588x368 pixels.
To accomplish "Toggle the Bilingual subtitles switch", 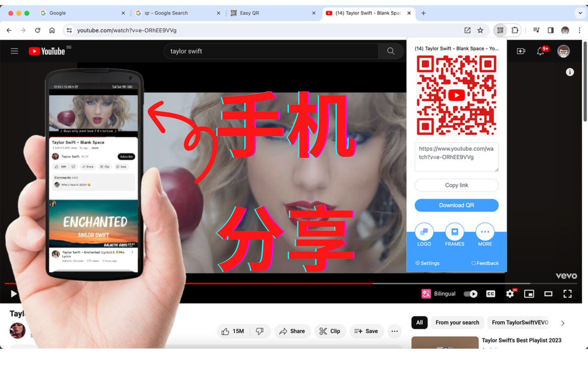I will [470, 293].
